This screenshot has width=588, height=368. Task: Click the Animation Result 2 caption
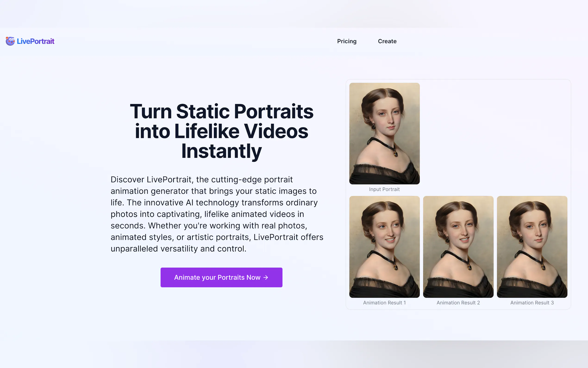[x=458, y=302]
